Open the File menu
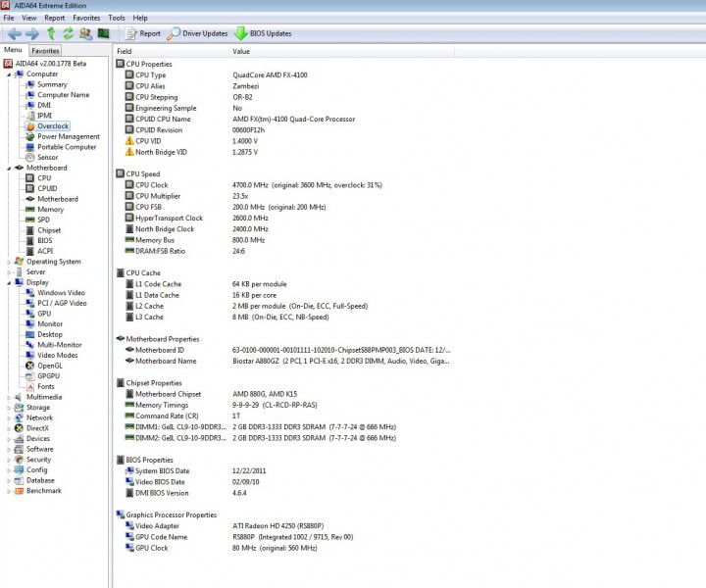This screenshot has height=588, width=706. click(x=9, y=18)
